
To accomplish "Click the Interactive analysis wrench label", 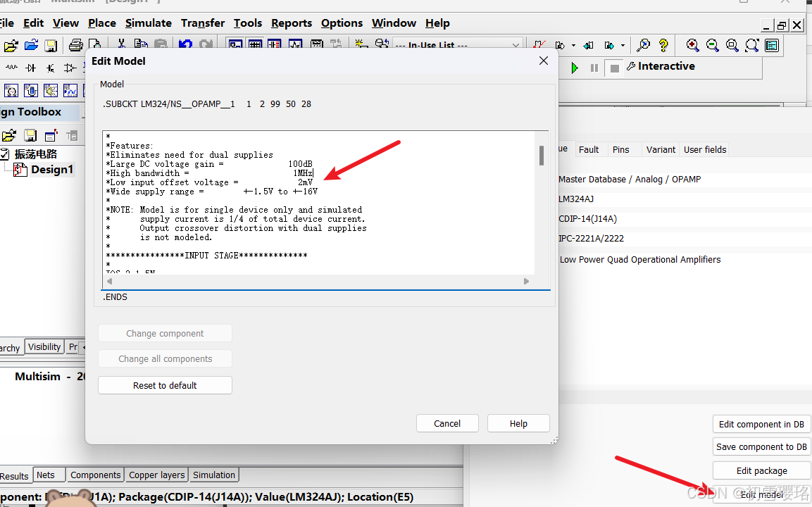I will [661, 66].
